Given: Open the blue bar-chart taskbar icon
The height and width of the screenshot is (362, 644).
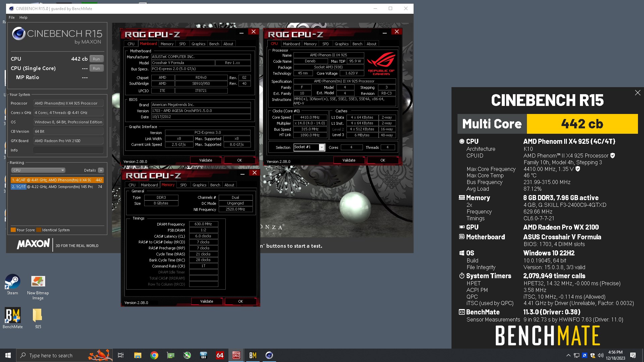Looking at the screenshot, I should coord(203,355).
